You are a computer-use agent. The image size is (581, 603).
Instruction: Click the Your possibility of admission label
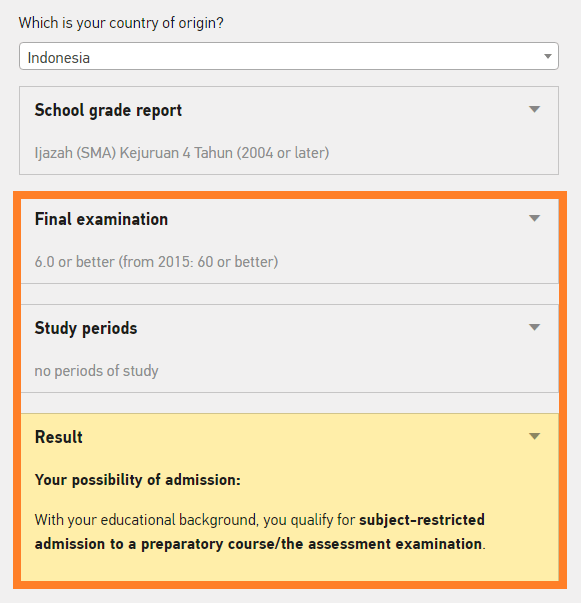pos(138,480)
